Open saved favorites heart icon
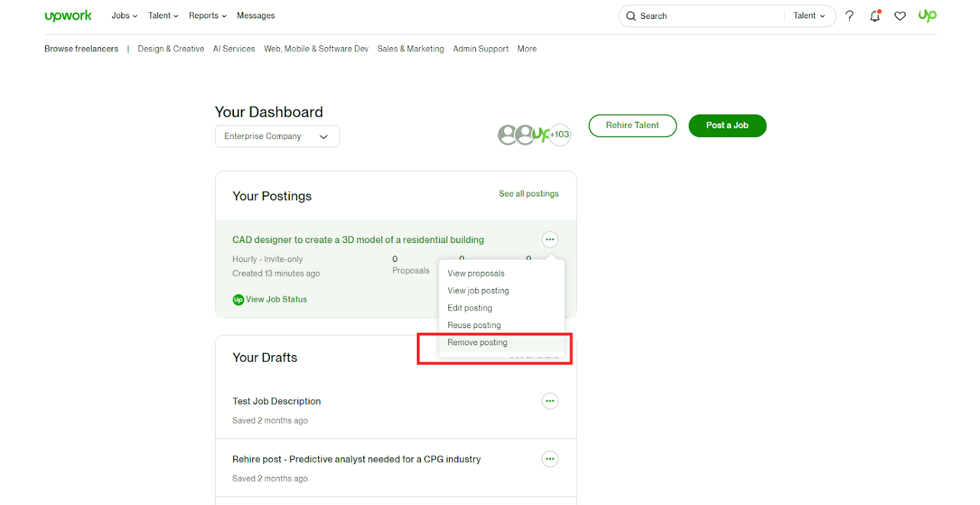 (900, 17)
